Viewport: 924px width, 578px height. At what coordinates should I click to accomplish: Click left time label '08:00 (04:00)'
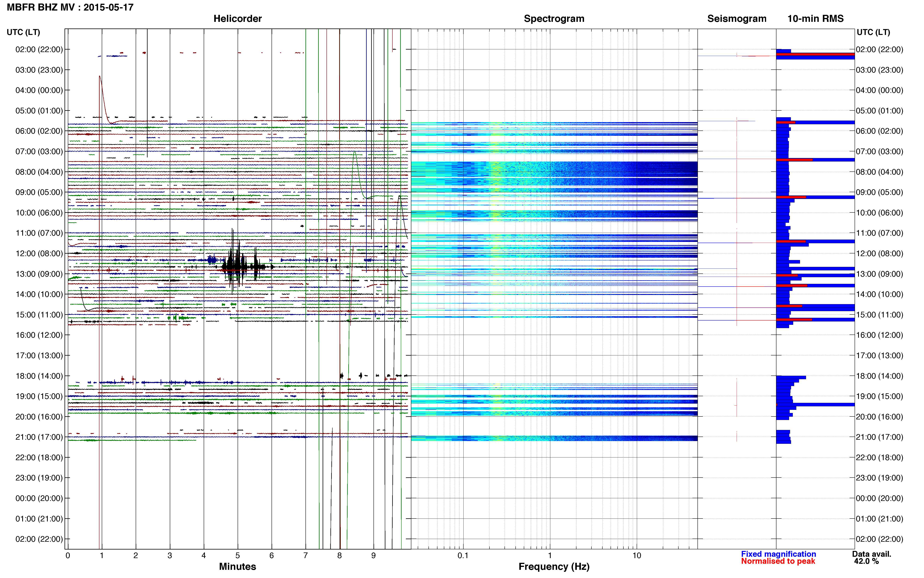[x=39, y=172]
